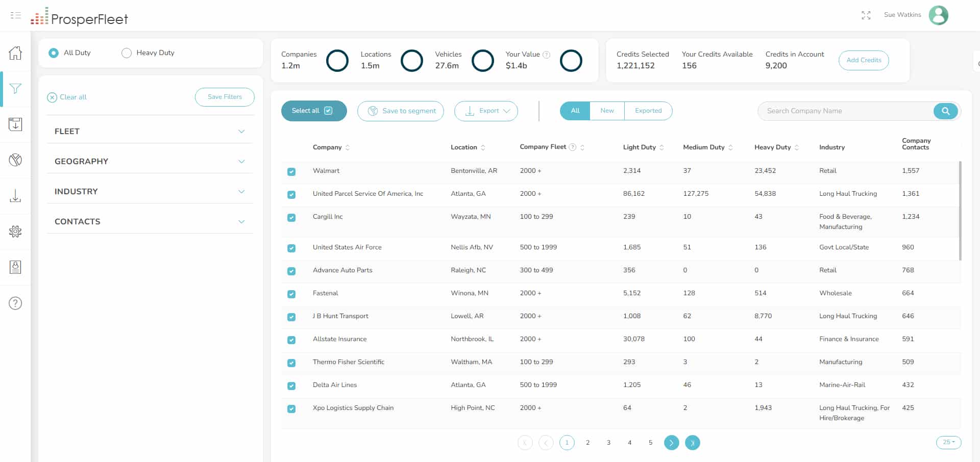Click the Companies progress ring

point(337,61)
